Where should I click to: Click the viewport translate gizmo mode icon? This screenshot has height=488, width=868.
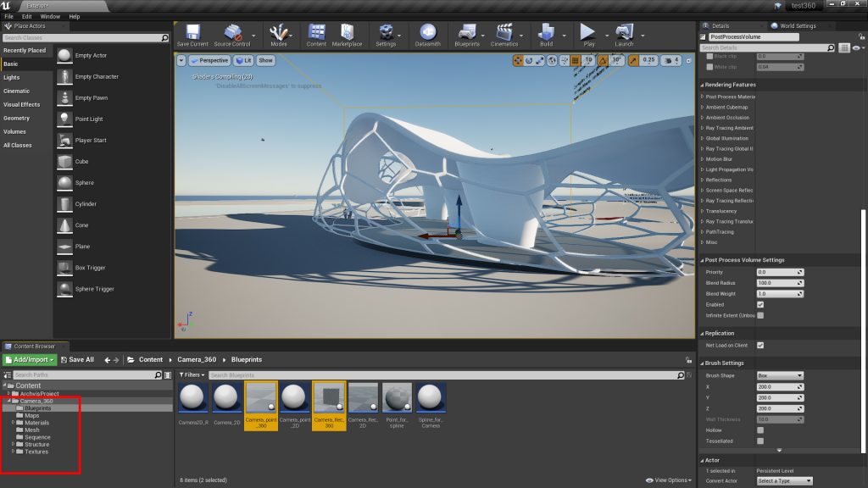[518, 60]
